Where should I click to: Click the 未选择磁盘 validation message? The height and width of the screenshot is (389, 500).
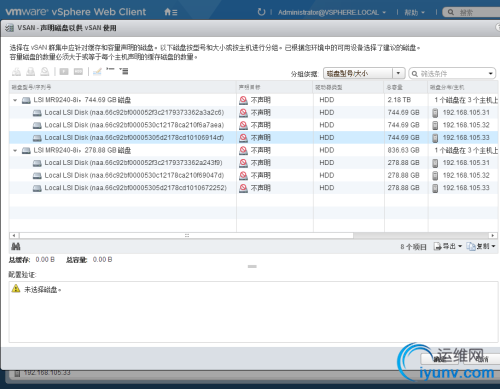43,289
